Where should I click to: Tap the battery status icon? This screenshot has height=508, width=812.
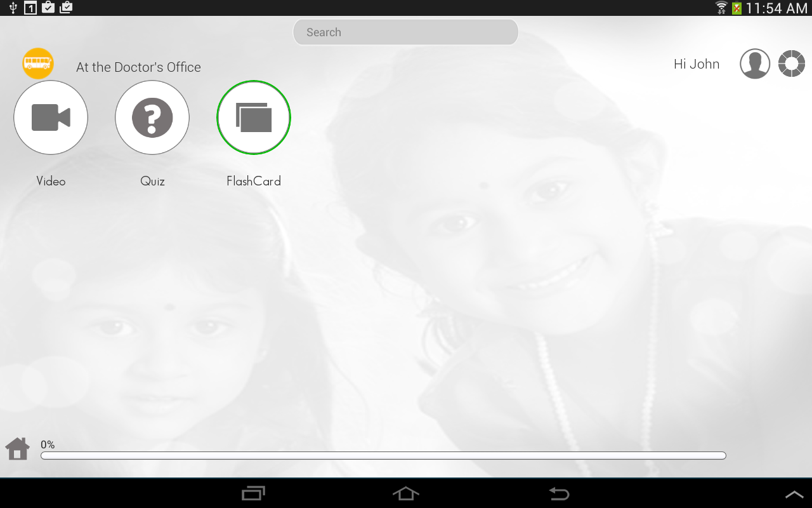tap(737, 8)
